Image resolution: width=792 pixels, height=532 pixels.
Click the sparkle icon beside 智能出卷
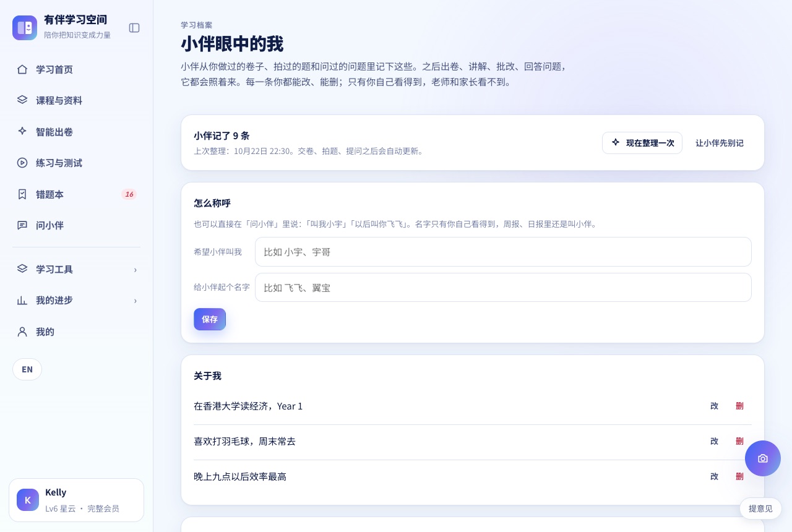[22, 132]
